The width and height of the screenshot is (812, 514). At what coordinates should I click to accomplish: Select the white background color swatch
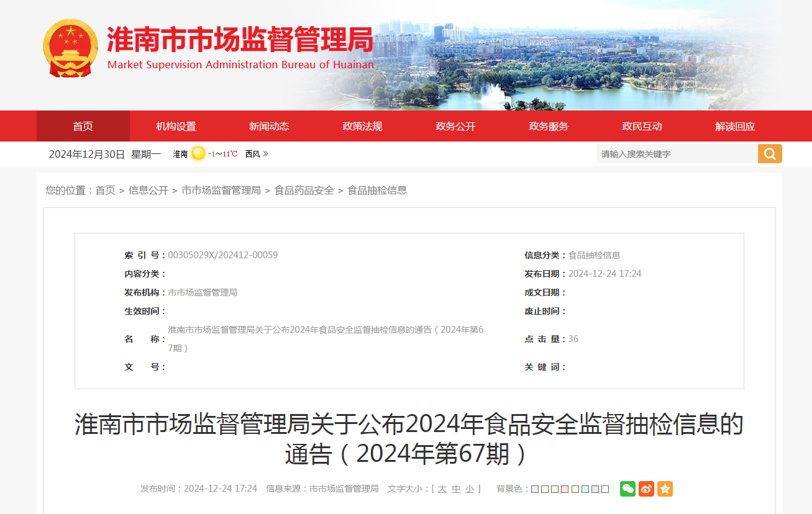605,489
